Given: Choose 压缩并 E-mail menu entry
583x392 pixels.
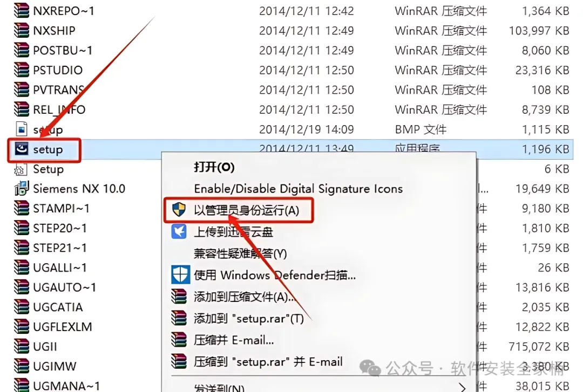Looking at the screenshot, I should pos(234,340).
